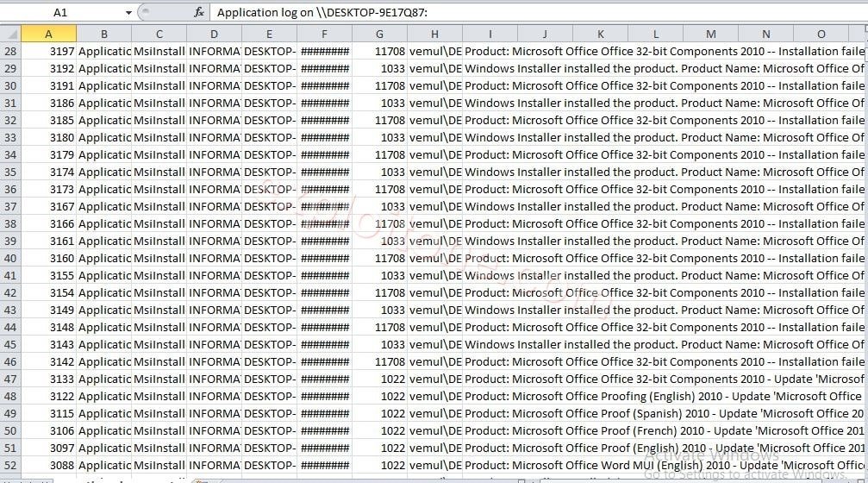
Task: Select row 28 header
Action: click(10, 52)
